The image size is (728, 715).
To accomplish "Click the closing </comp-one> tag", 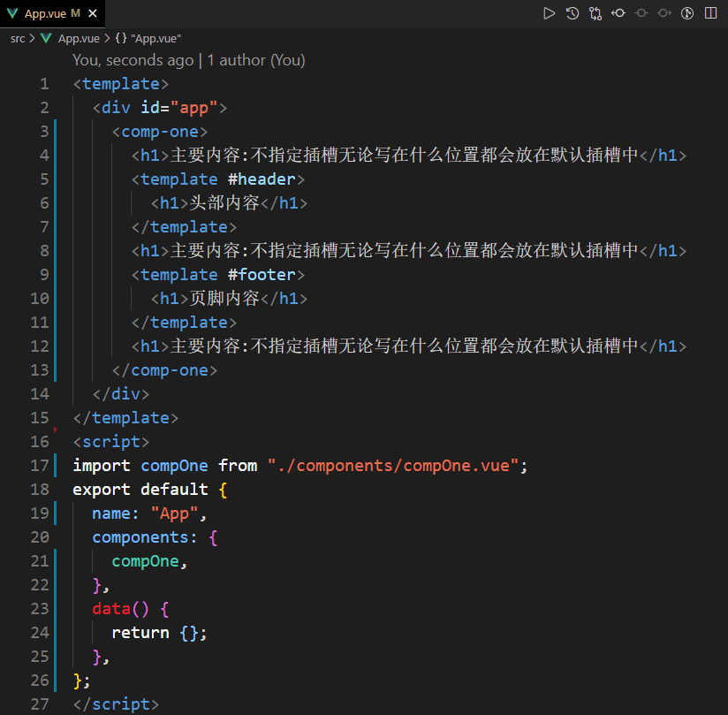I will 164,370.
